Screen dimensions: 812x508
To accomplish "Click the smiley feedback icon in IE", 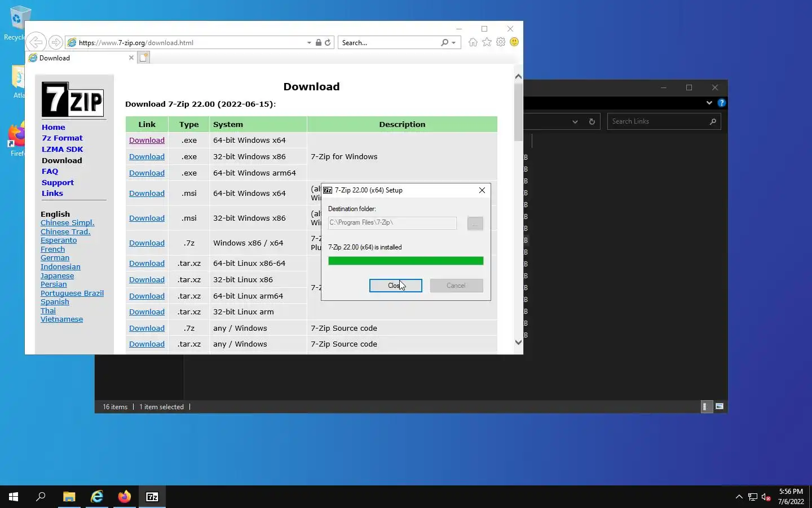I will tap(514, 42).
